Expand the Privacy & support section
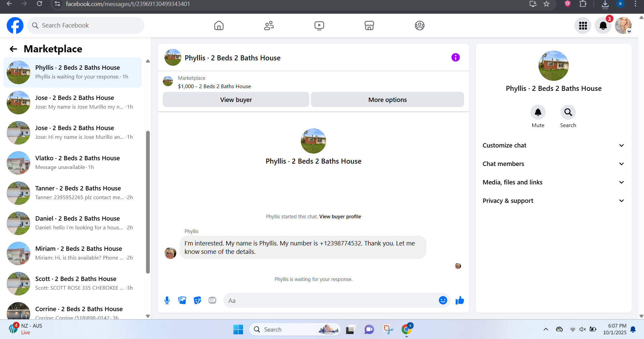Viewport: 644px width, 339px height. (553, 201)
